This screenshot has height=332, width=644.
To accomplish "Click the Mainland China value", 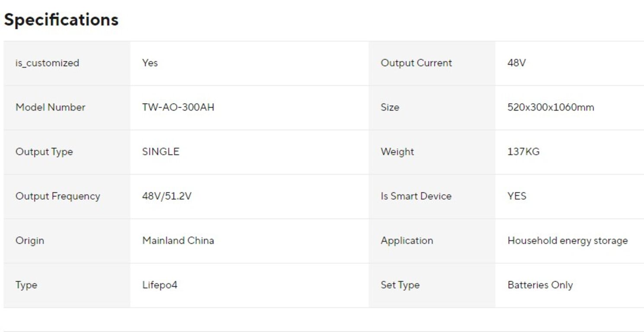I will 178,240.
